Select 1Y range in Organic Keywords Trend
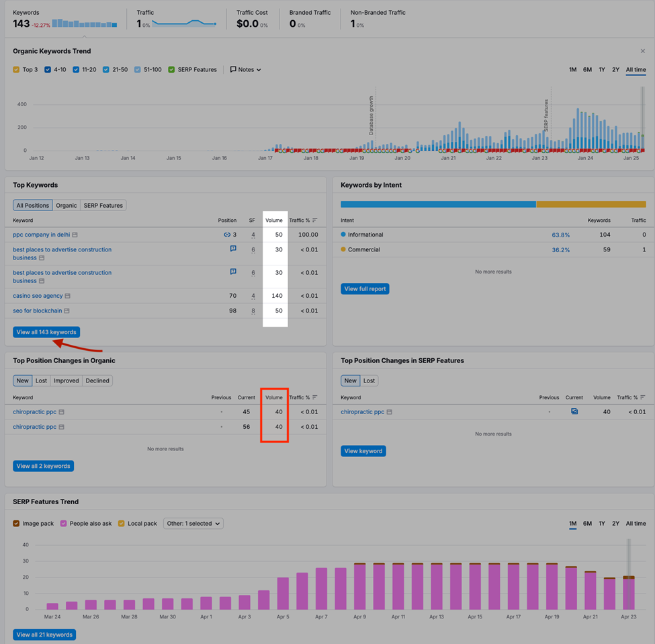Image resolution: width=655 pixels, height=644 pixels. pyautogui.click(x=601, y=69)
